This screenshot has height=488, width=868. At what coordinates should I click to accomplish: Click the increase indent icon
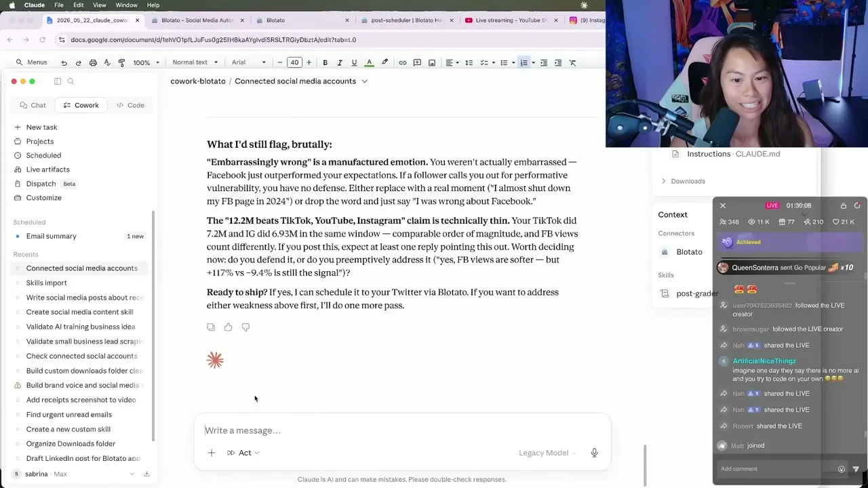(558, 62)
